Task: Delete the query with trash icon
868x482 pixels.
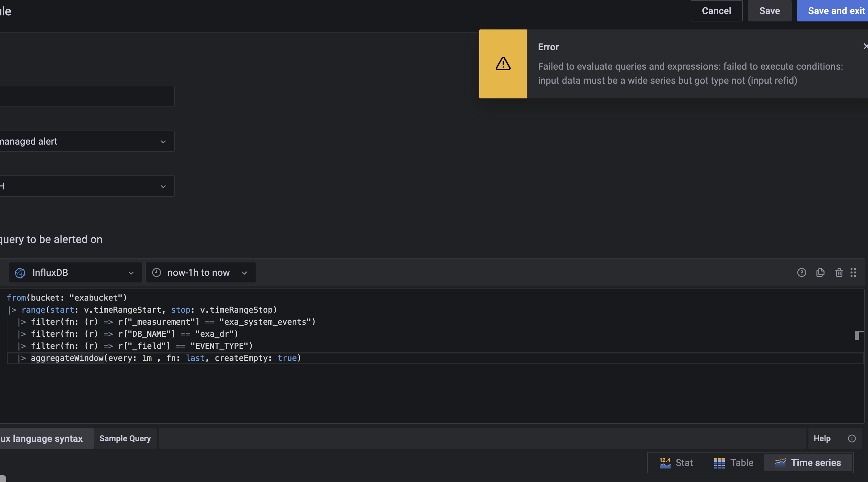Action: [x=839, y=273]
